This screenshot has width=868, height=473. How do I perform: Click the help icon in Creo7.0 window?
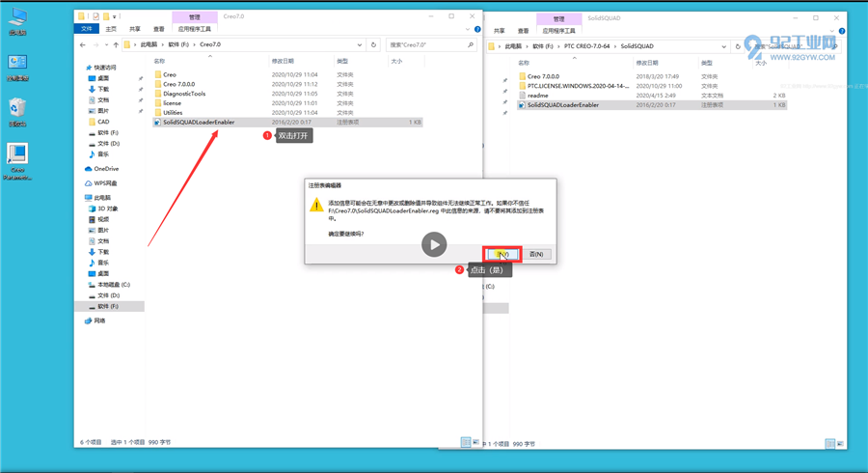point(477,29)
